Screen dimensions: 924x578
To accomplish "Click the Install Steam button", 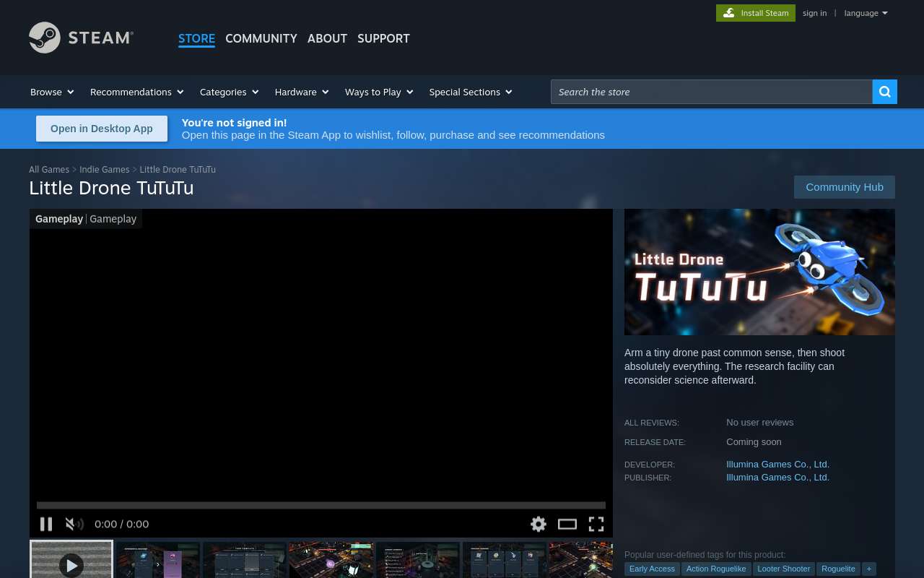I will coord(756,13).
